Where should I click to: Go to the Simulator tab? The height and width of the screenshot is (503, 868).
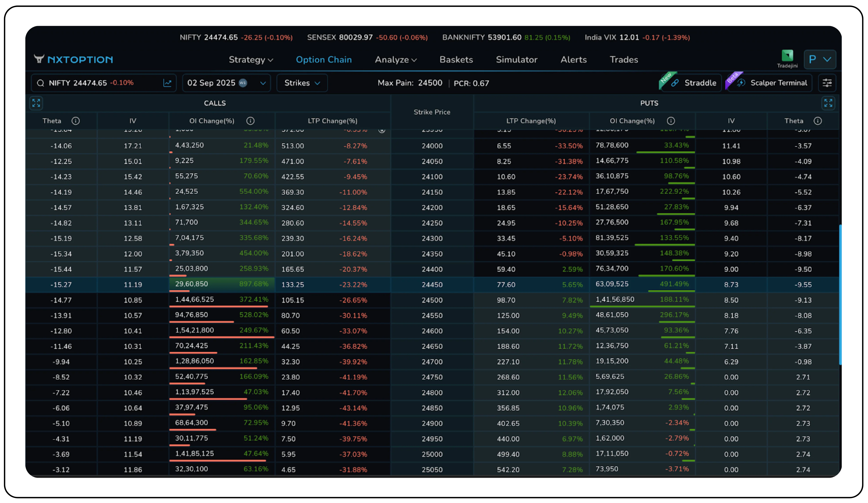516,59
